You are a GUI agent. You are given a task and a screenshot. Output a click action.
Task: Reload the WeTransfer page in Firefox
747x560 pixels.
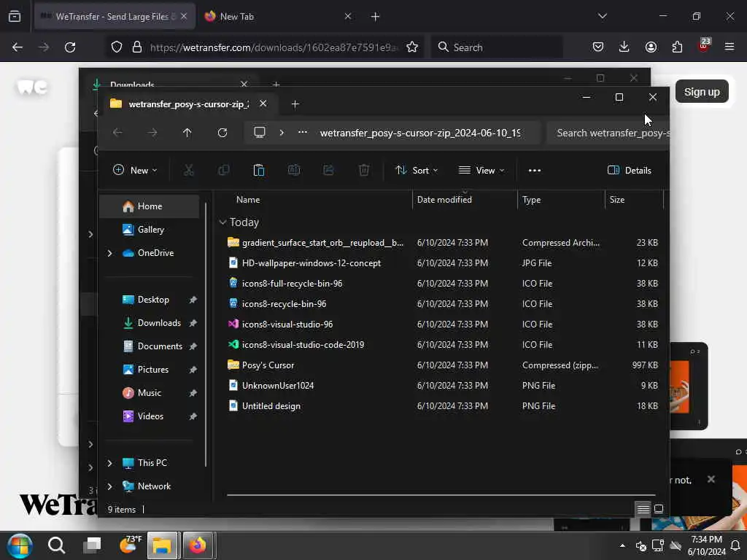70,47
